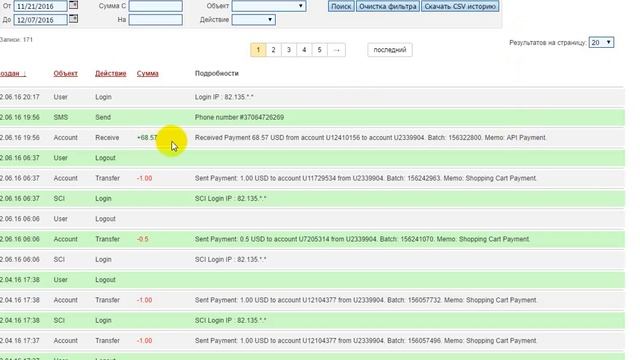Go to page 1

(258, 50)
